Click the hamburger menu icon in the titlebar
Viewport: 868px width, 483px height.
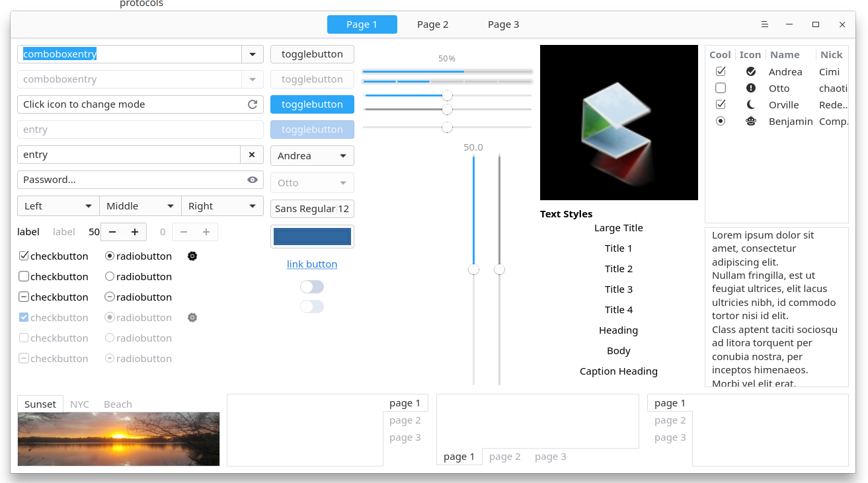pos(764,24)
